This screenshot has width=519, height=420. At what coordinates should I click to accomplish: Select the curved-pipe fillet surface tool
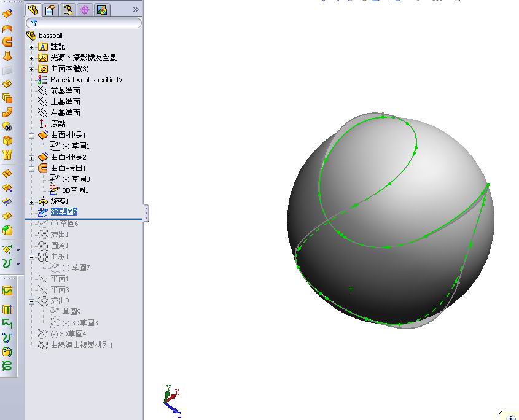(7, 112)
